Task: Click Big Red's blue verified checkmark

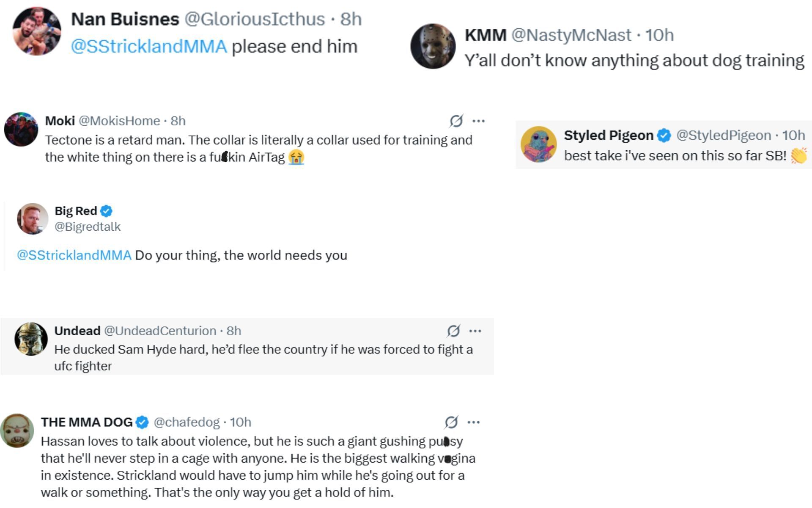Action: click(x=107, y=211)
